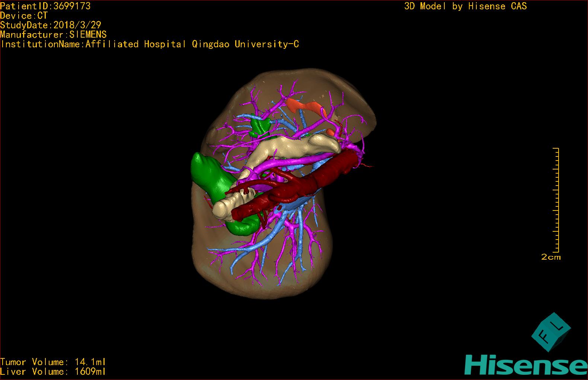Click the StudyDate 2018/3/29 label

click(x=51, y=25)
